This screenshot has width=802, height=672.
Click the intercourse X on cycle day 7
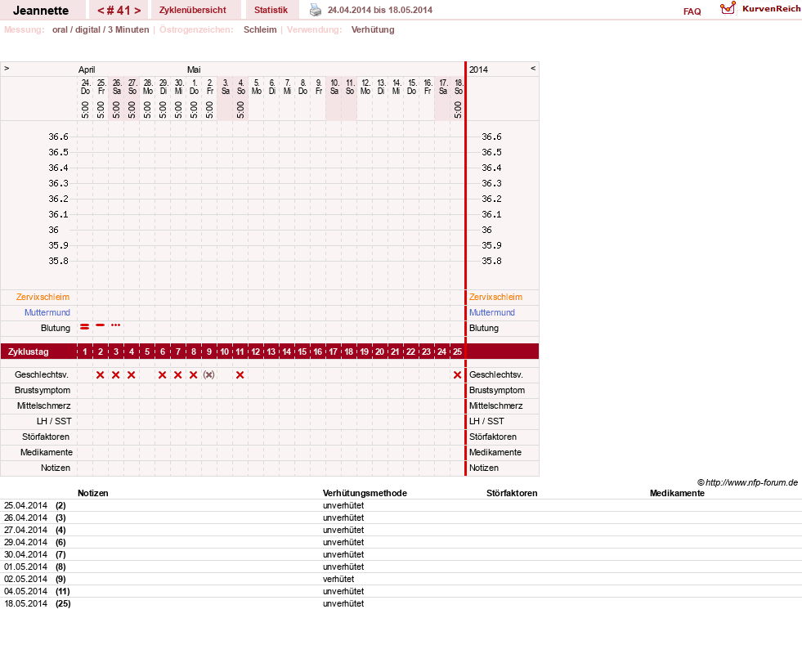[x=178, y=375]
